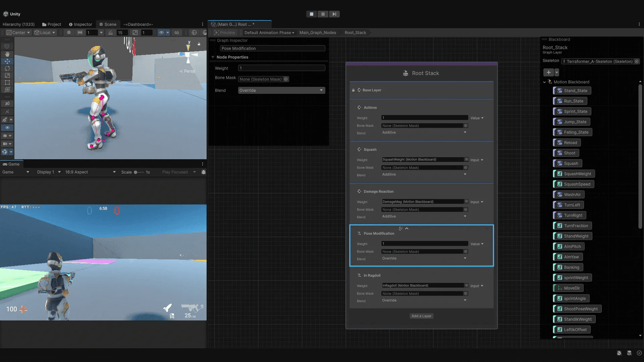
Task: Open the Blend dropdown showing Override
Action: click(x=281, y=90)
